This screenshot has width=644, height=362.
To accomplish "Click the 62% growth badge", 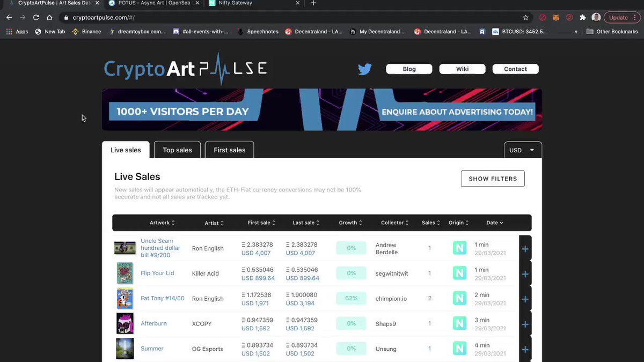I will (352, 298).
